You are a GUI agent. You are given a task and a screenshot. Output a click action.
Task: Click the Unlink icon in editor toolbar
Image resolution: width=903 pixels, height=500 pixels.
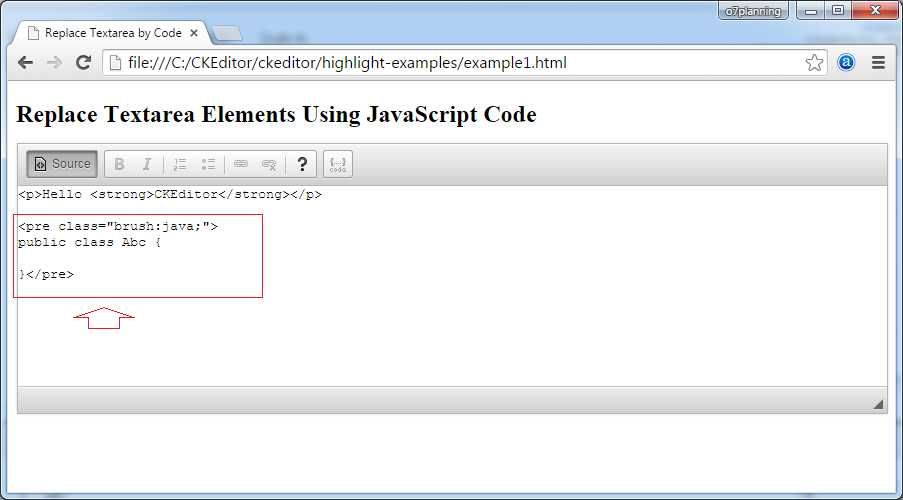point(269,164)
